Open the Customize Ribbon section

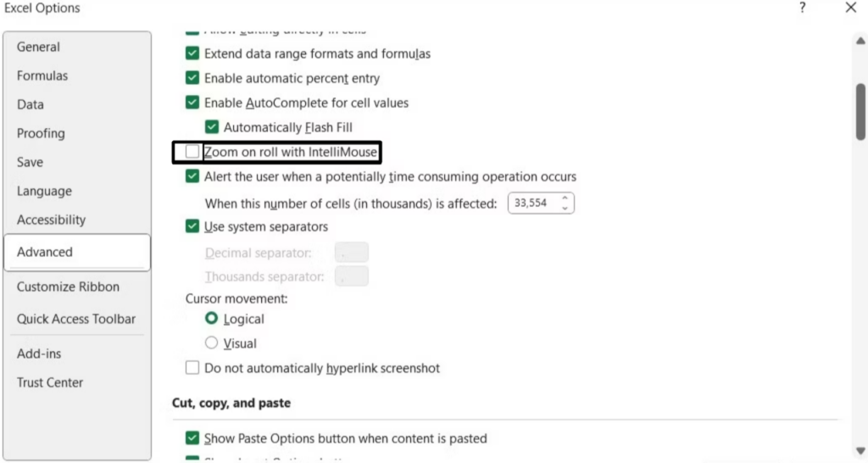pyautogui.click(x=68, y=287)
